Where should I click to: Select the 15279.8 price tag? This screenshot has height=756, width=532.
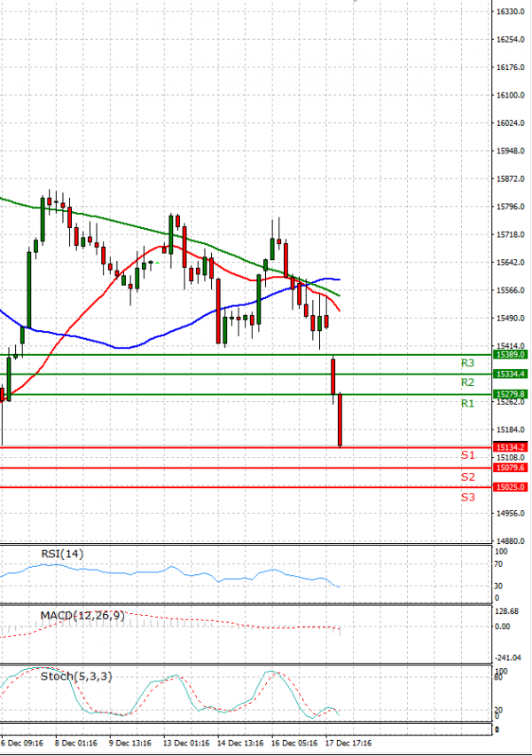tap(511, 394)
